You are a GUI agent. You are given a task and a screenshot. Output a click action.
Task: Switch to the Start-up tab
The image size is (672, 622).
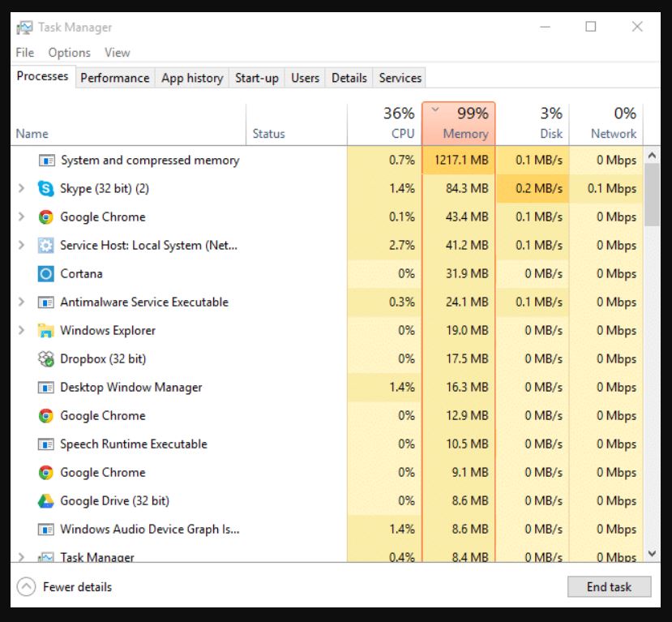pos(257,78)
